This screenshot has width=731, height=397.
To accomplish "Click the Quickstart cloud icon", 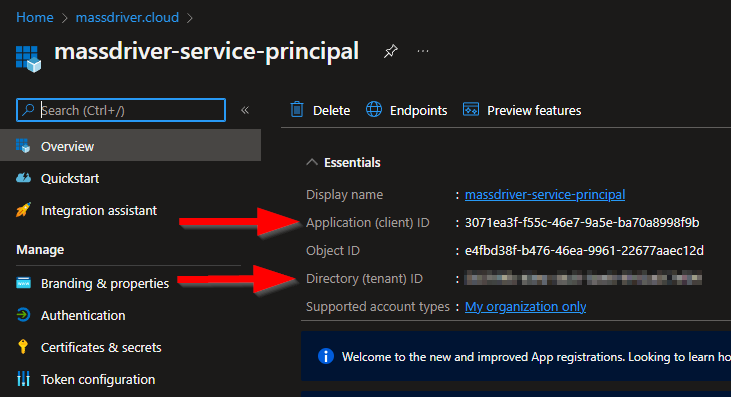I will coord(23,178).
